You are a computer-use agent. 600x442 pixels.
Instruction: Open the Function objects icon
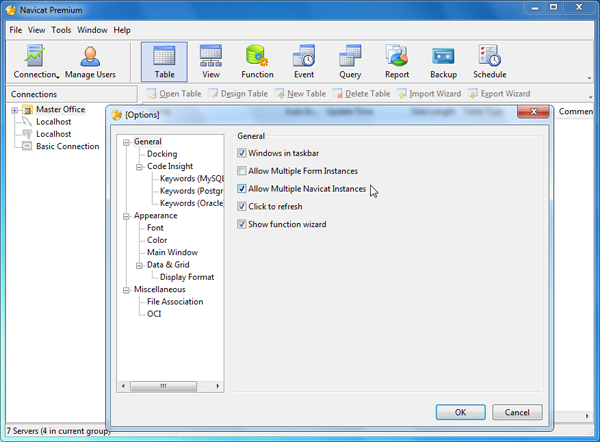pyautogui.click(x=257, y=56)
